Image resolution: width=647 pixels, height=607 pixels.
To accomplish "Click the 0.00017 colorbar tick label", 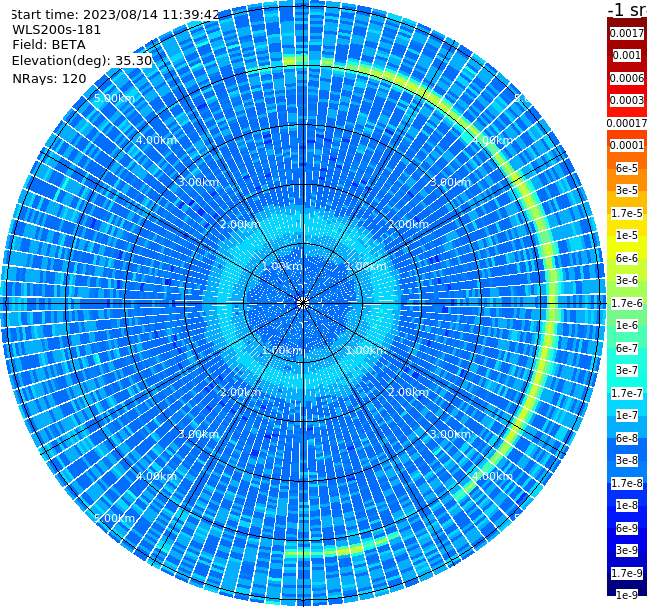I will (x=627, y=123).
